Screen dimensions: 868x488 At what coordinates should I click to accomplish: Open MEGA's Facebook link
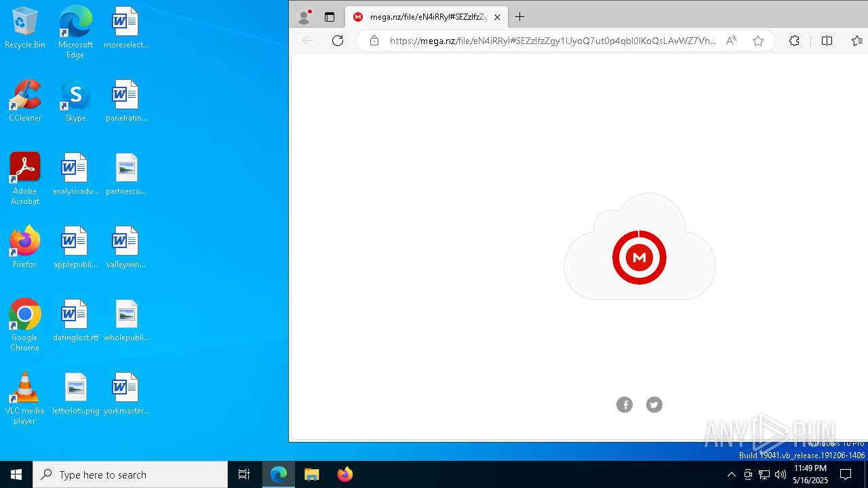625,405
